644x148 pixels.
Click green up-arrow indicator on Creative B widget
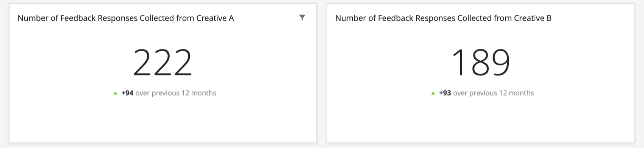click(433, 93)
